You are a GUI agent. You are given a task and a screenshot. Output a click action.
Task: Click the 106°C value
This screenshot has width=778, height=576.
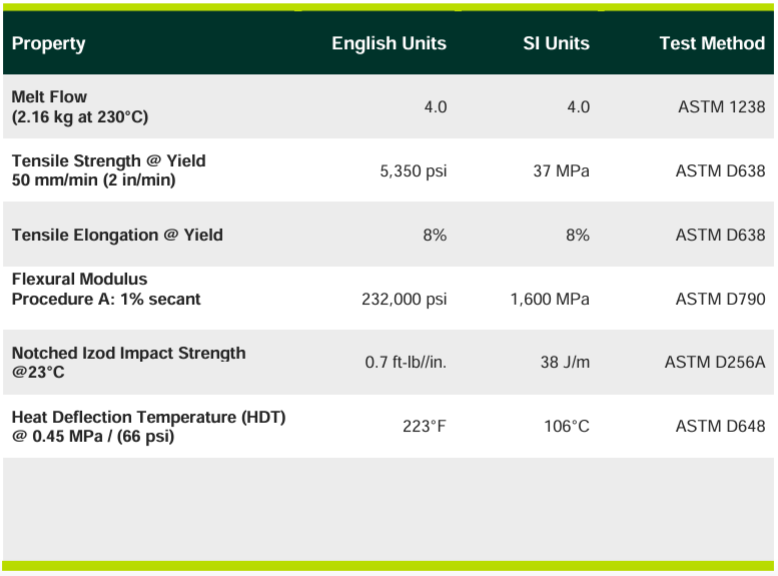567,426
